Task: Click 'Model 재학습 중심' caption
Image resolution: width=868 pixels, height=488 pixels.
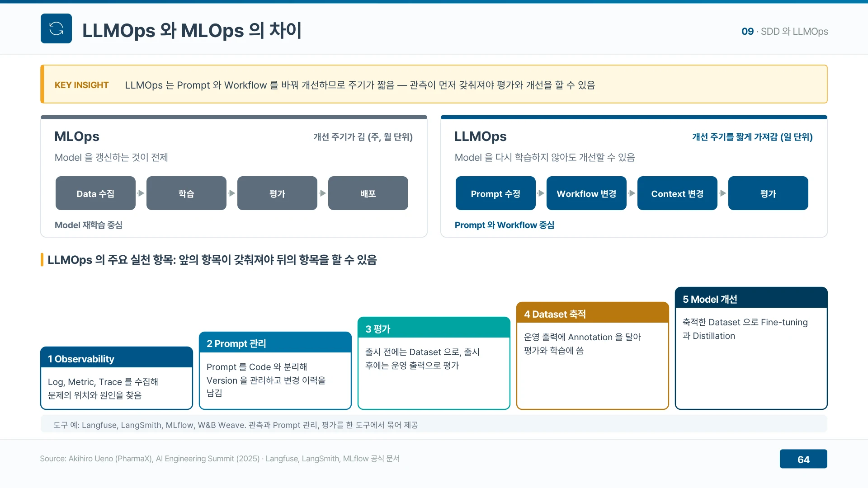Action: tap(89, 225)
